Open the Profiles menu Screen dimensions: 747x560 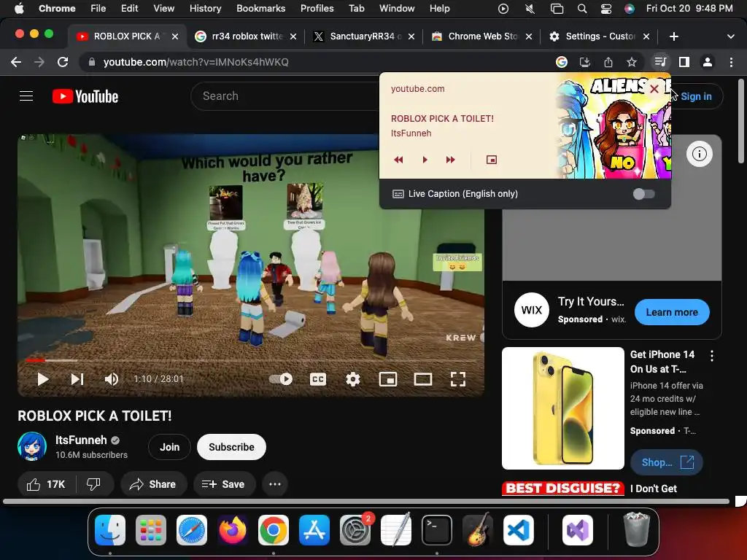(x=317, y=9)
